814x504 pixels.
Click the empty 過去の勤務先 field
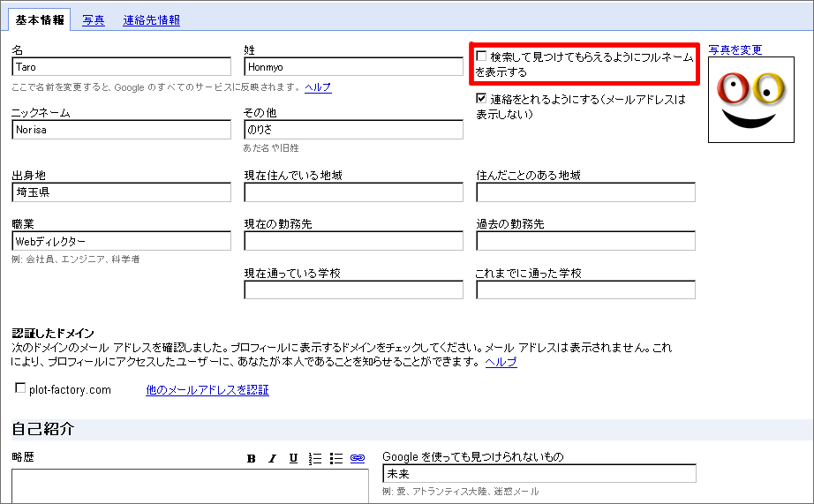point(585,241)
